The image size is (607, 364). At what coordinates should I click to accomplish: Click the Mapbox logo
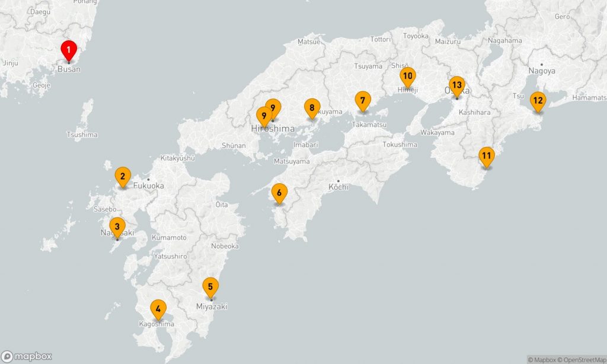point(27,356)
